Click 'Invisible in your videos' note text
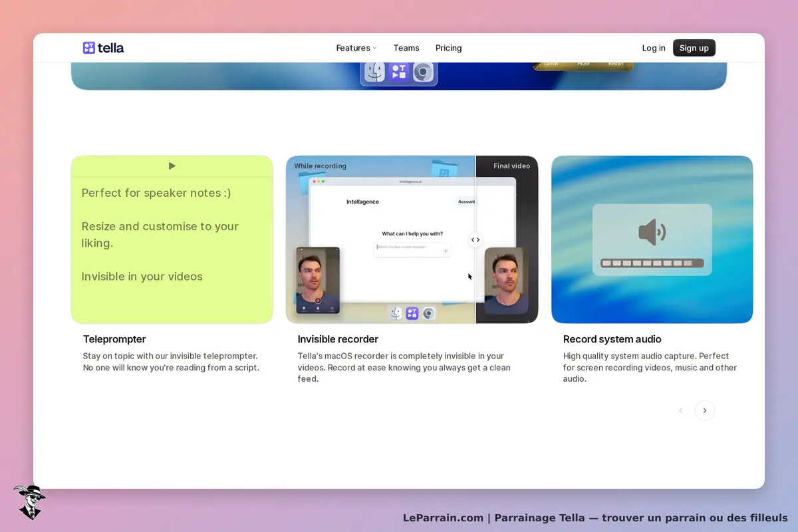The width and height of the screenshot is (798, 532). (x=142, y=277)
